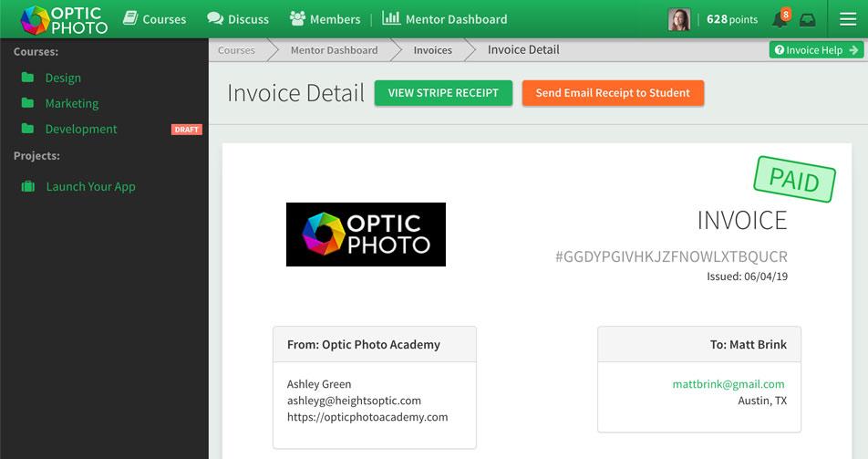The height and width of the screenshot is (459, 868).
Task: Click Send Email Receipt to Student
Action: (613, 93)
